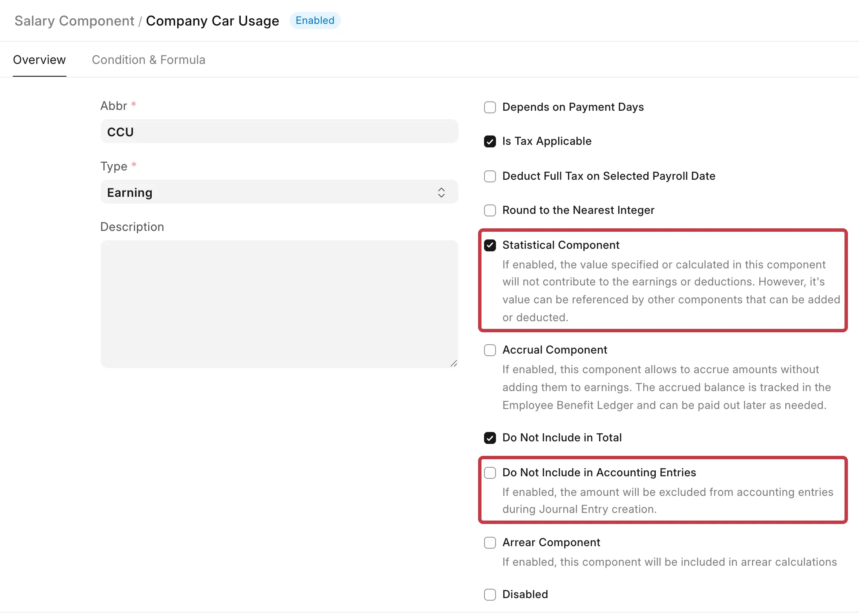859x616 pixels.
Task: Open the Salary Component breadcrumb link
Action: (x=74, y=21)
